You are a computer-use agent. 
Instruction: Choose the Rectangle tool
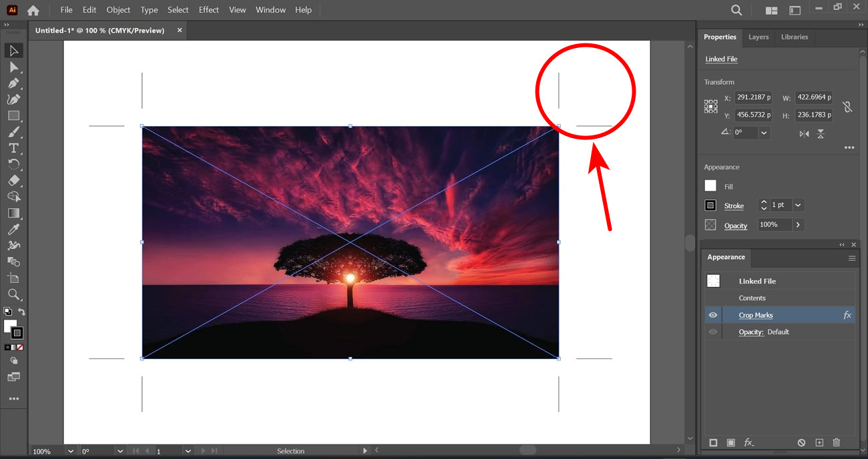tap(13, 115)
